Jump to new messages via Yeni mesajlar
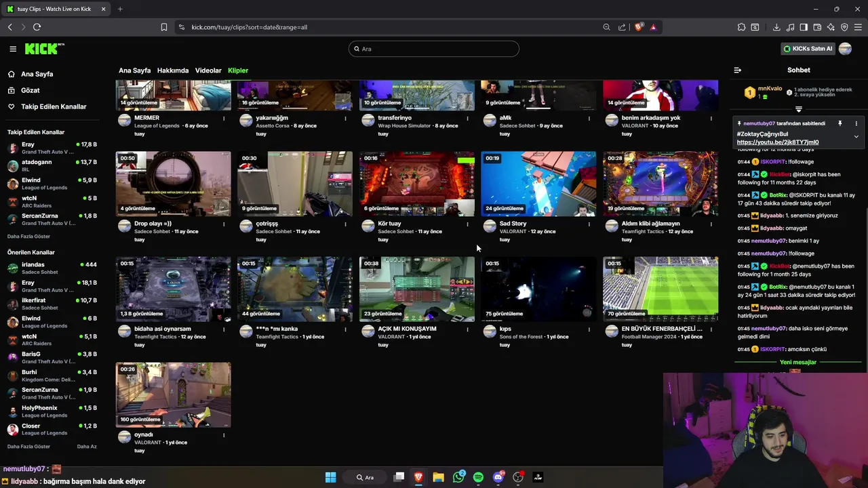 tap(798, 362)
